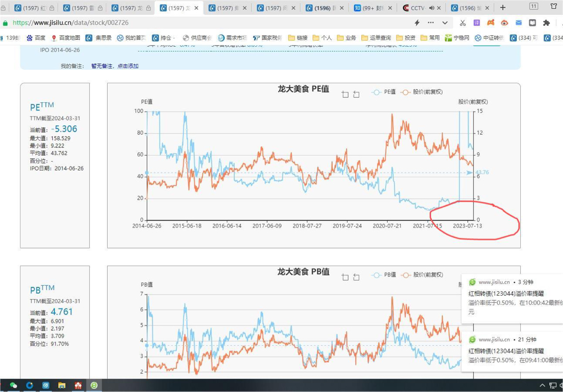The width and height of the screenshot is (563, 392).
Task: Close the active (1597) tab
Action: tap(196, 8)
